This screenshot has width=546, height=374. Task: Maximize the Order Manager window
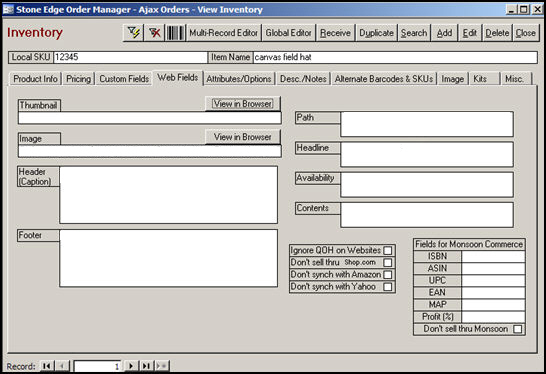524,9
